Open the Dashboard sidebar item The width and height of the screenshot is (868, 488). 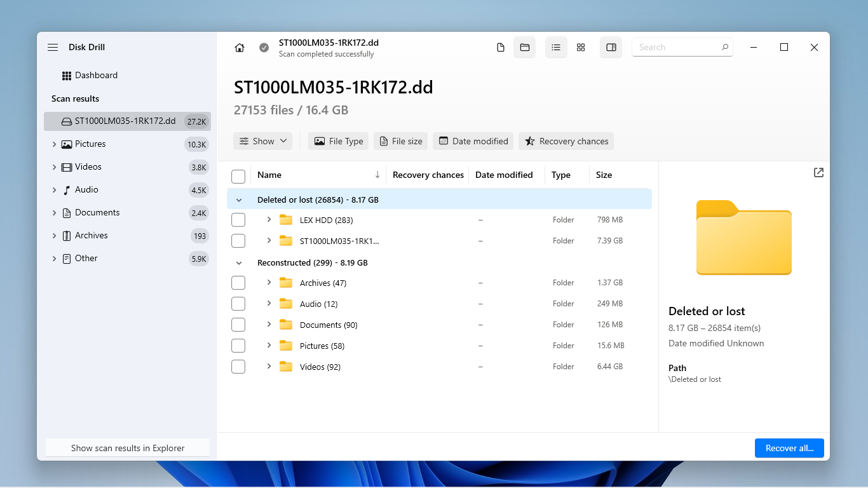(x=127, y=76)
